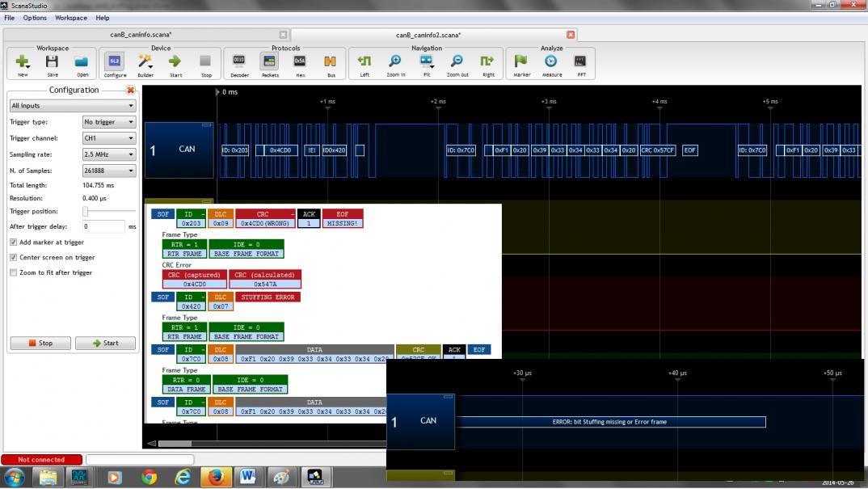This screenshot has width=868, height=489.
Task: Click the Configuration panel Stop button
Action: pos(40,344)
